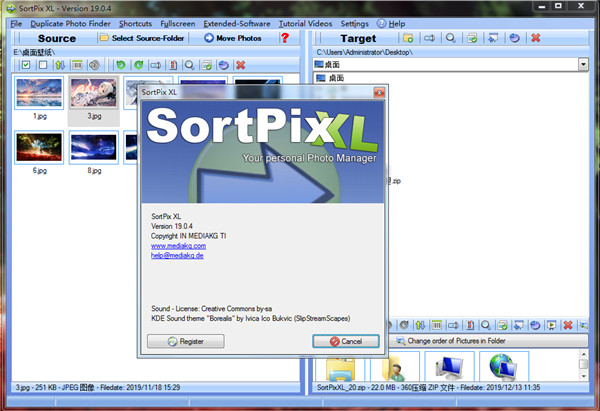Image resolution: width=600 pixels, height=411 pixels.
Task: Click Select Source-Folder button
Action: point(143,38)
